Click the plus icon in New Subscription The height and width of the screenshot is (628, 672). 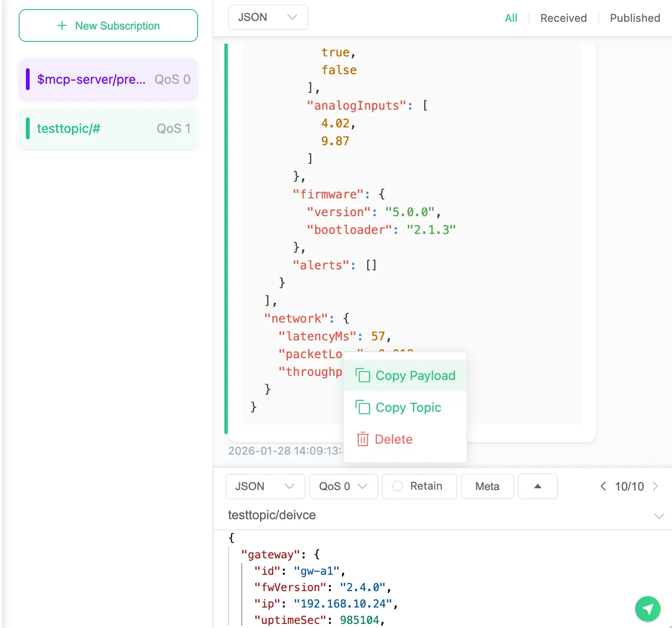point(62,25)
